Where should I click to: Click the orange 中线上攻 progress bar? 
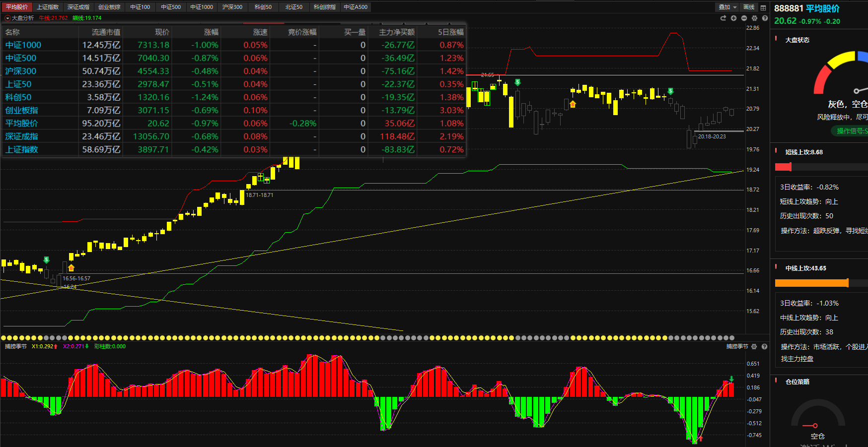click(x=811, y=283)
